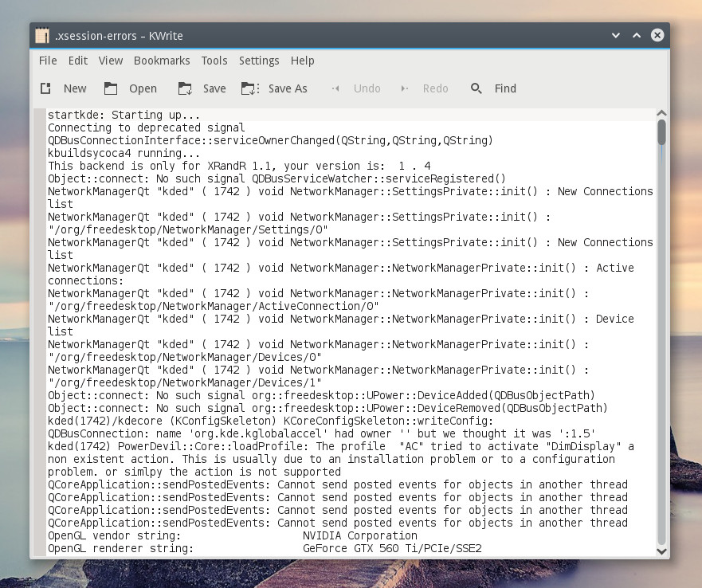Click the Save disk icon

coord(184,88)
